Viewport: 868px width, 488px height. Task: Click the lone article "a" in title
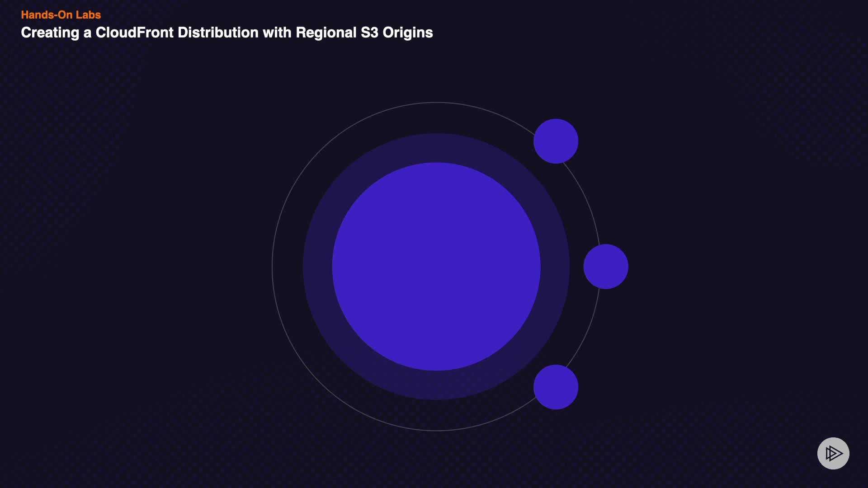(87, 33)
